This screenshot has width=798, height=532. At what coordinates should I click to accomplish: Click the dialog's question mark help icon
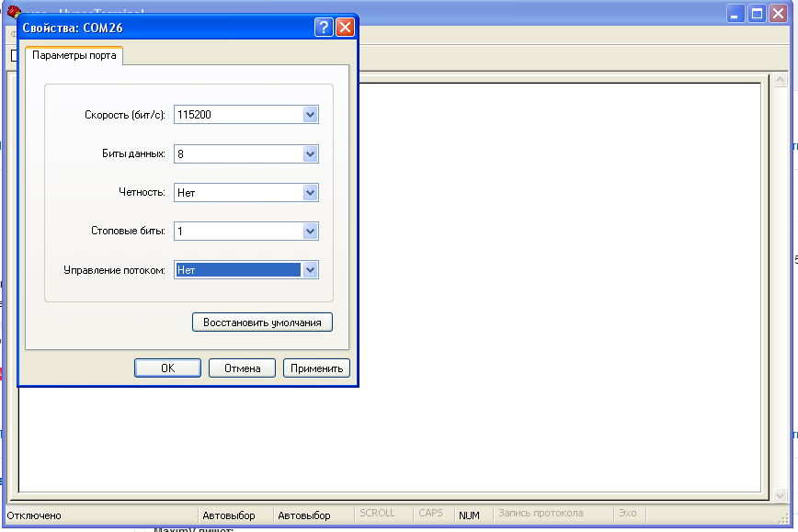coord(324,28)
